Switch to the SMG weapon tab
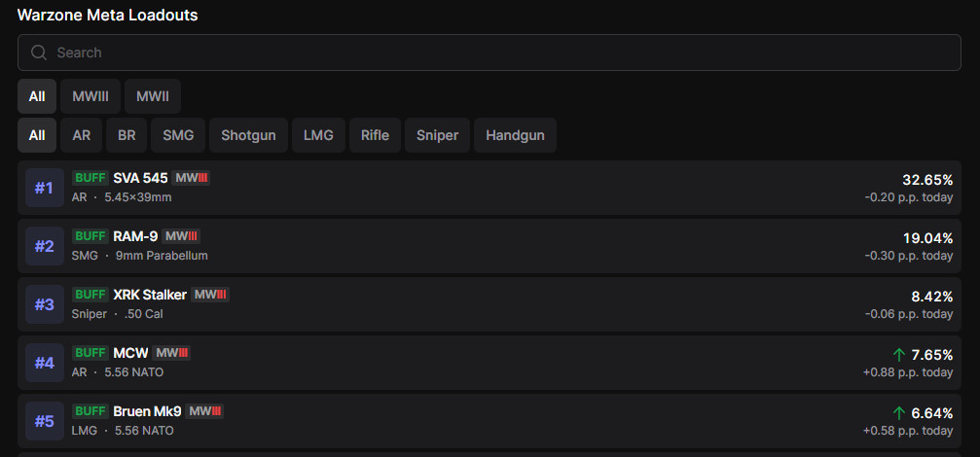 tap(178, 135)
